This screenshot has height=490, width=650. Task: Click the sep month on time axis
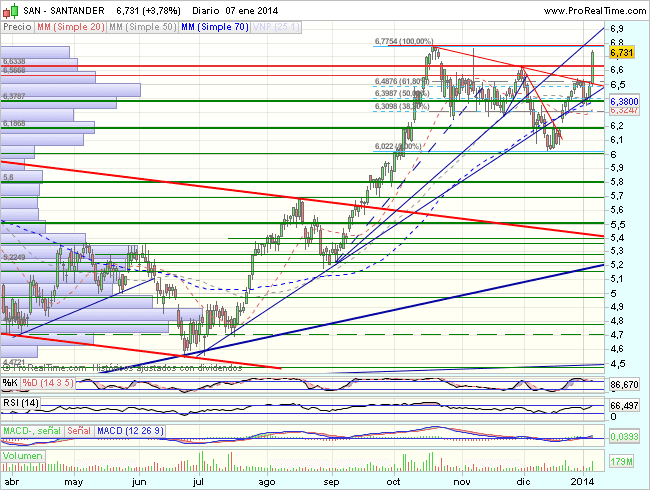pos(331,482)
